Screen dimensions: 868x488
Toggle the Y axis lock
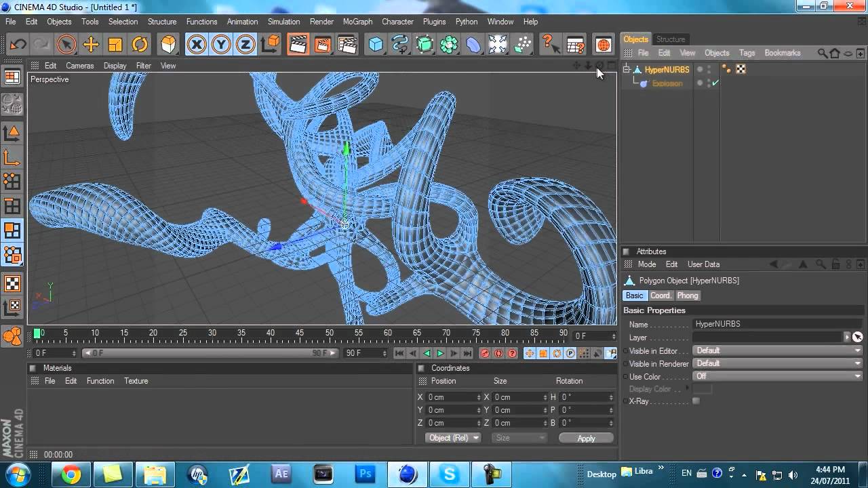(x=221, y=45)
